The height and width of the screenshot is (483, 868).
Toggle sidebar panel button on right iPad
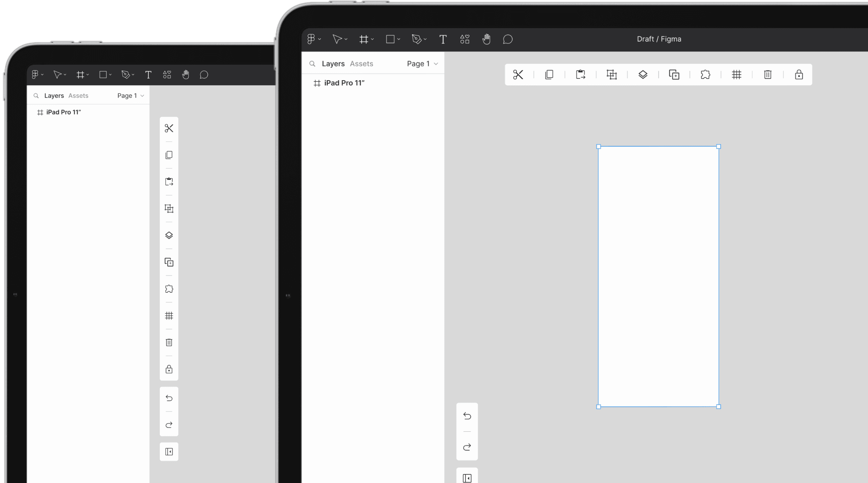[x=467, y=478]
